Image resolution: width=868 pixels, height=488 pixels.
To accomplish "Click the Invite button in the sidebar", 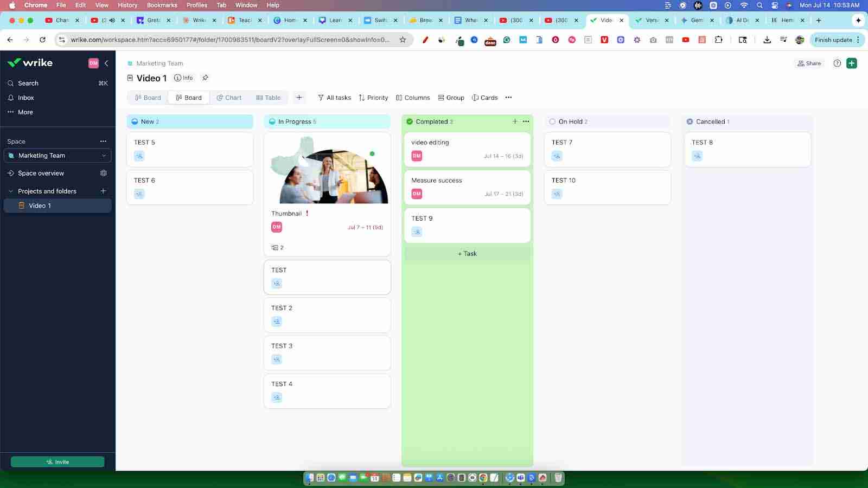I will click(x=58, y=461).
